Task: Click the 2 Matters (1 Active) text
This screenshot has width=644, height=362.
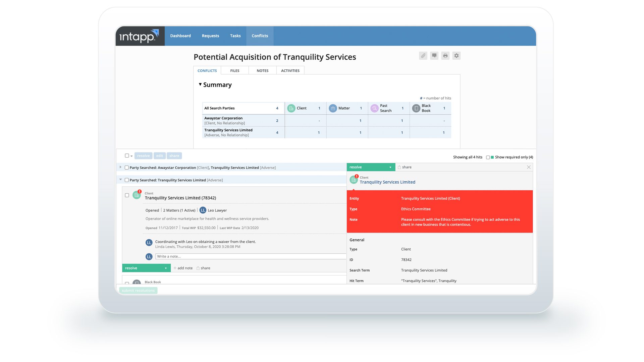Action: pyautogui.click(x=179, y=210)
